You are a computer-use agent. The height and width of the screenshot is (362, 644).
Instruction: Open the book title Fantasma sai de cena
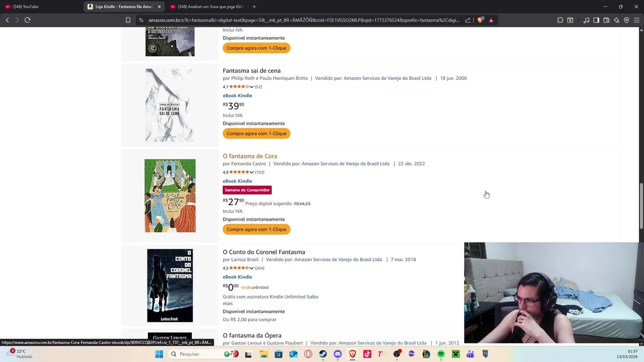pyautogui.click(x=252, y=70)
